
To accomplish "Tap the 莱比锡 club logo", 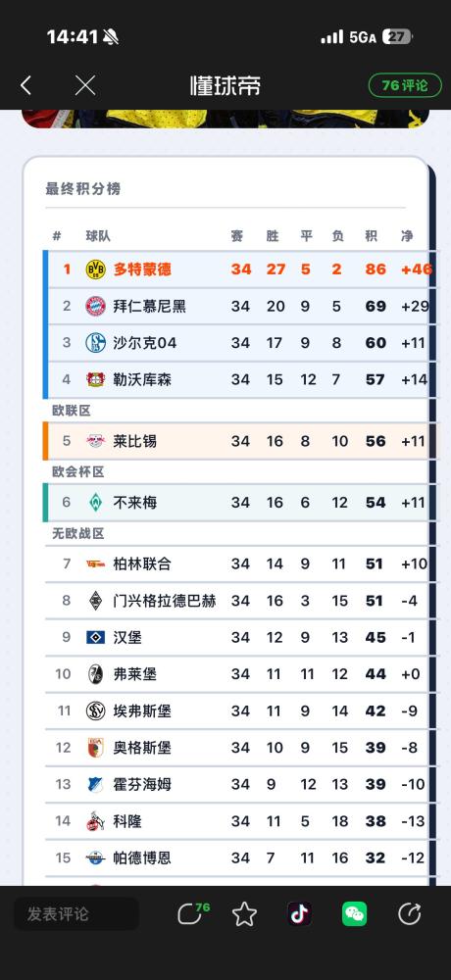I will point(96,441).
